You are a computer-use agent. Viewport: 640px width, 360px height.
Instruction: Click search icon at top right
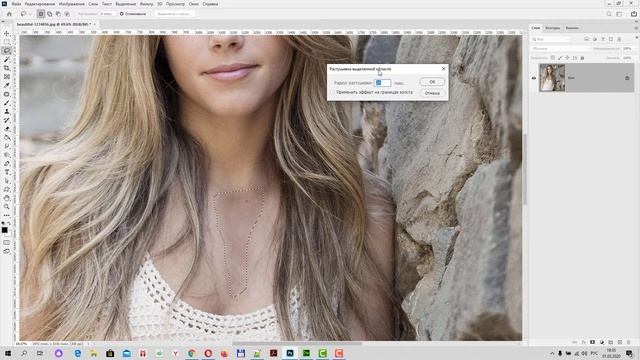(x=609, y=14)
